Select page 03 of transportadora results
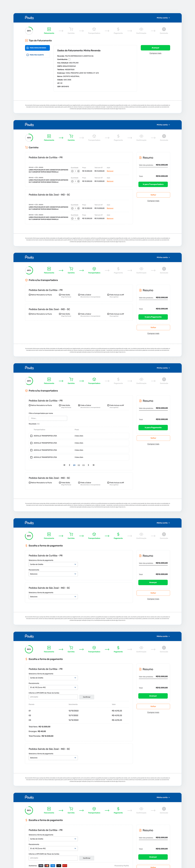This screenshot has height=868, width=195. tap(84, 465)
